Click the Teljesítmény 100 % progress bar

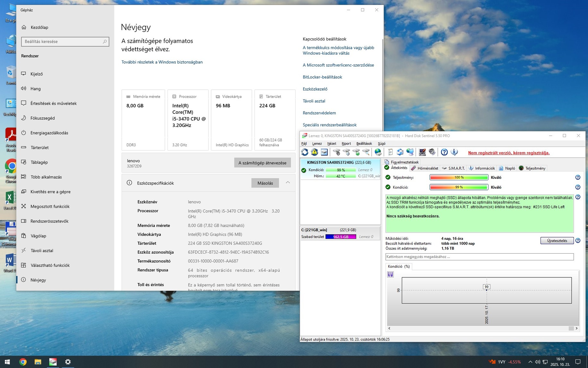(459, 177)
